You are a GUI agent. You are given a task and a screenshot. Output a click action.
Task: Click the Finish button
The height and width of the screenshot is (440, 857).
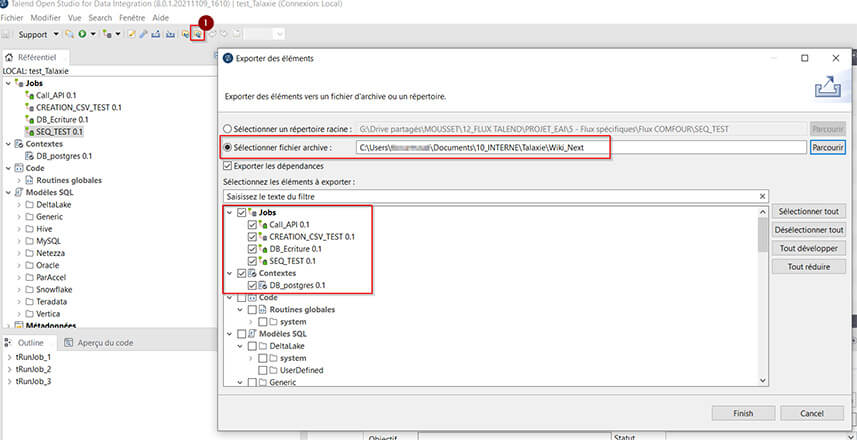click(743, 414)
